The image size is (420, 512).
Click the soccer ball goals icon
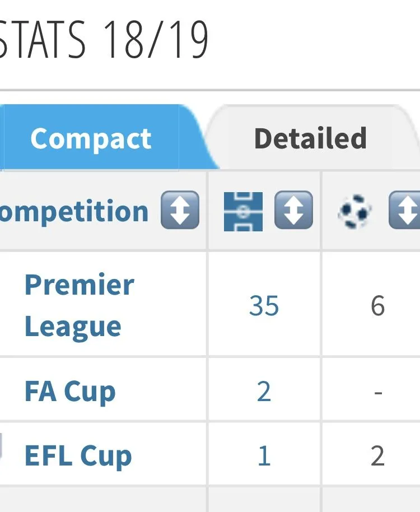(355, 211)
